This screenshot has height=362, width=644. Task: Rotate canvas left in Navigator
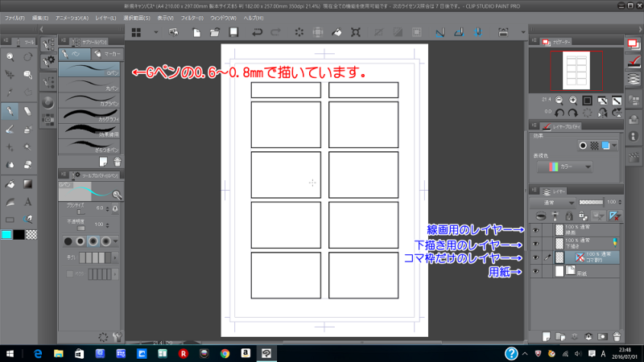[559, 113]
